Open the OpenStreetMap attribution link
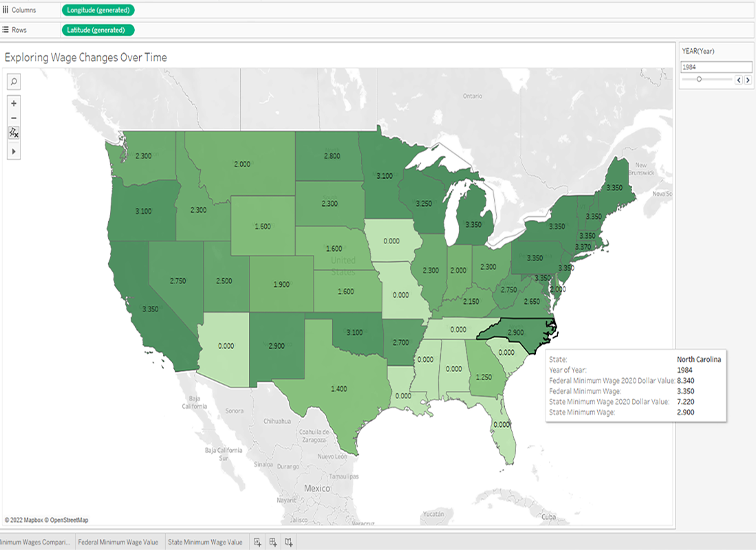 pos(69,520)
